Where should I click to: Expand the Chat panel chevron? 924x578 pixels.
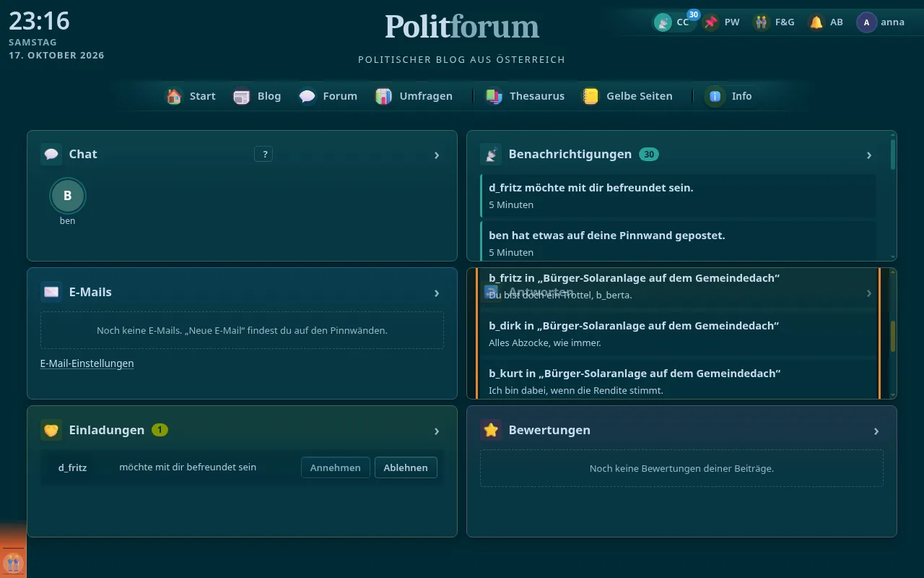[x=437, y=155]
